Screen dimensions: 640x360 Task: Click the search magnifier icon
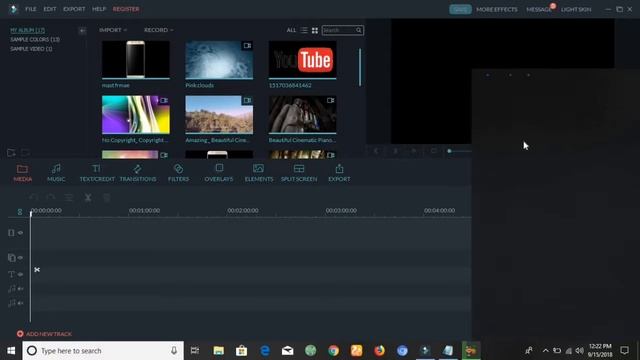(x=358, y=30)
